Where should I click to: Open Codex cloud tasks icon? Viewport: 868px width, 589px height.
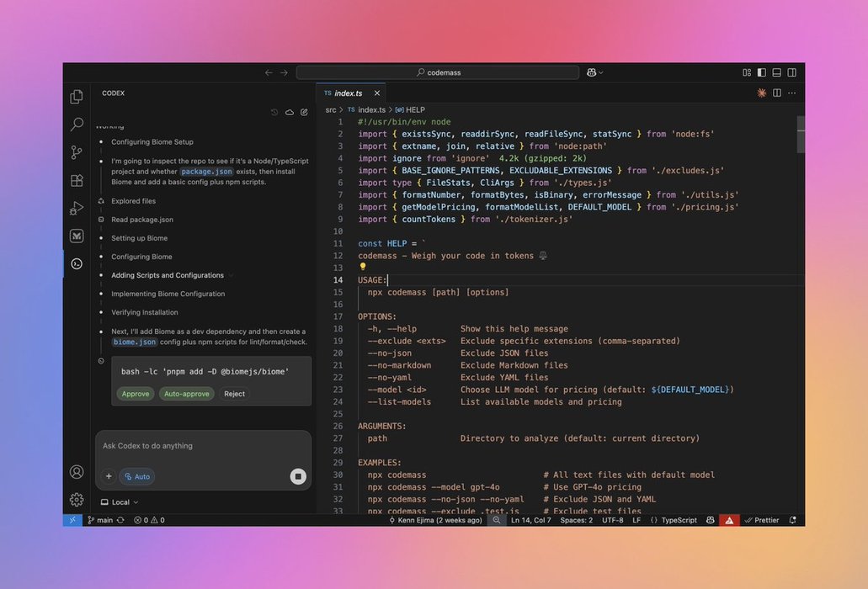pos(290,112)
